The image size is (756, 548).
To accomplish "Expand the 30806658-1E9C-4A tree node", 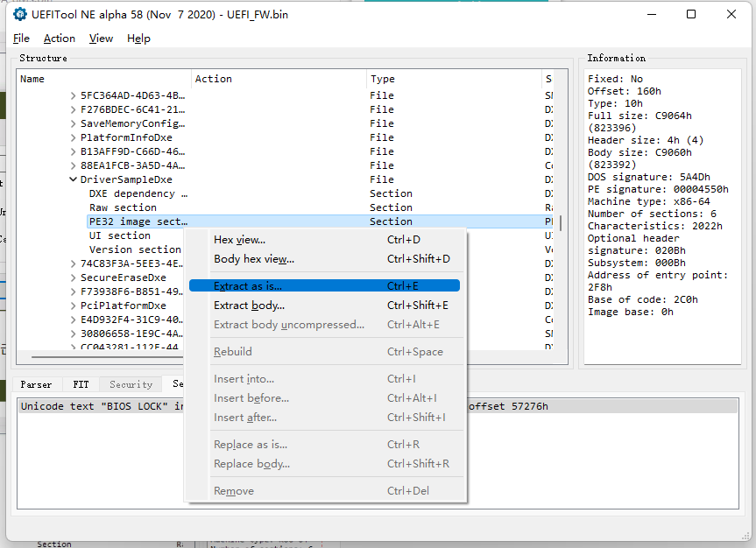I will (x=73, y=334).
